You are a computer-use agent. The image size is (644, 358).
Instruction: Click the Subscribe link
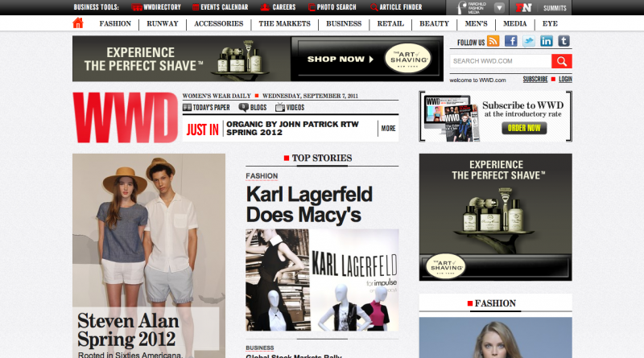(535, 79)
